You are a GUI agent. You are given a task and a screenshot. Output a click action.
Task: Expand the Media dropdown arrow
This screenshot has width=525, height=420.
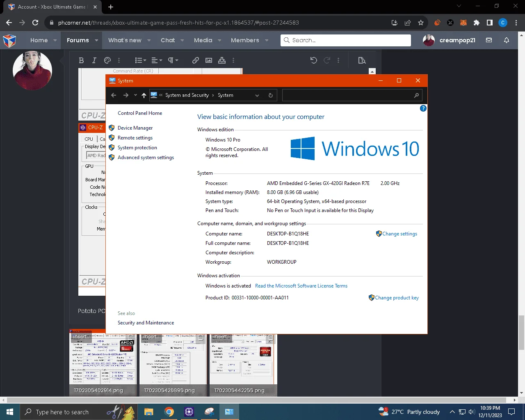(219, 40)
